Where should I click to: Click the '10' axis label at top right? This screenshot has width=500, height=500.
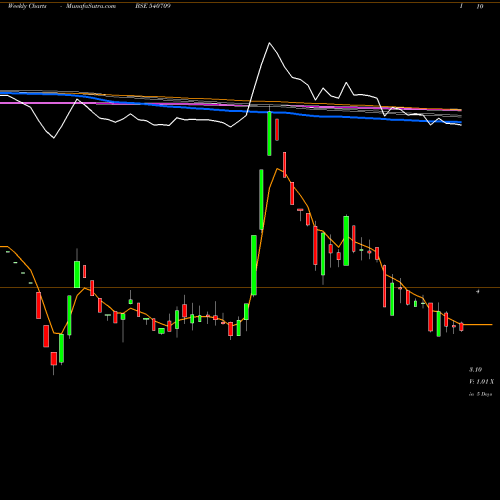pos(480,6)
